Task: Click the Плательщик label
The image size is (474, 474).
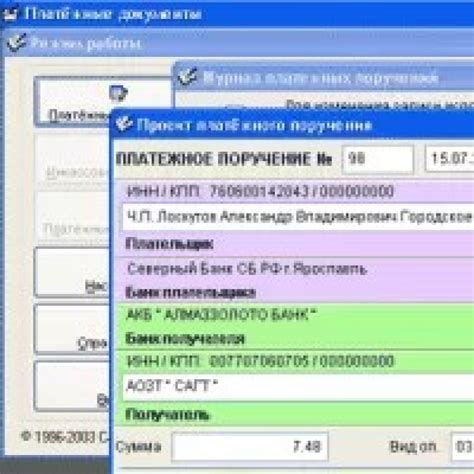Action: [170, 244]
